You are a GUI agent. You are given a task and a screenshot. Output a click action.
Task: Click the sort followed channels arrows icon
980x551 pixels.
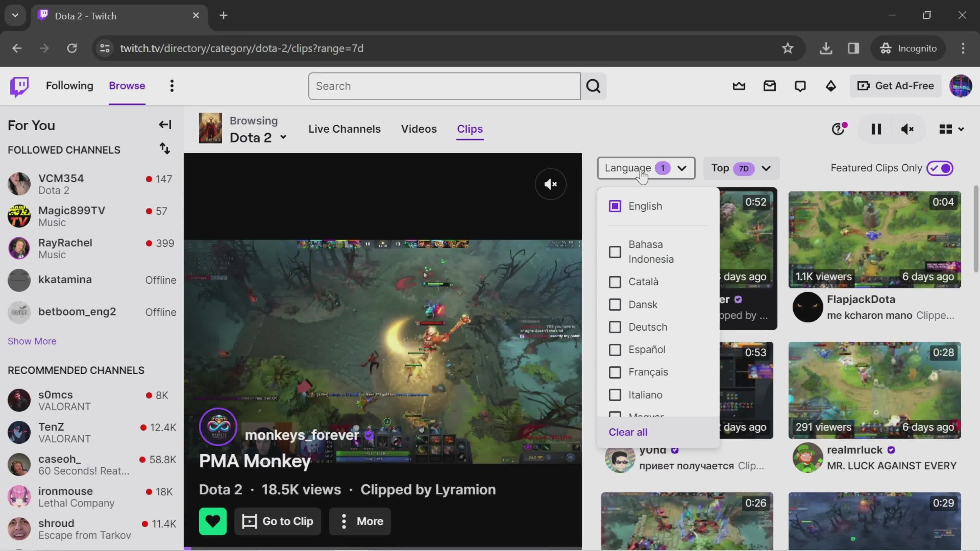coord(165,149)
